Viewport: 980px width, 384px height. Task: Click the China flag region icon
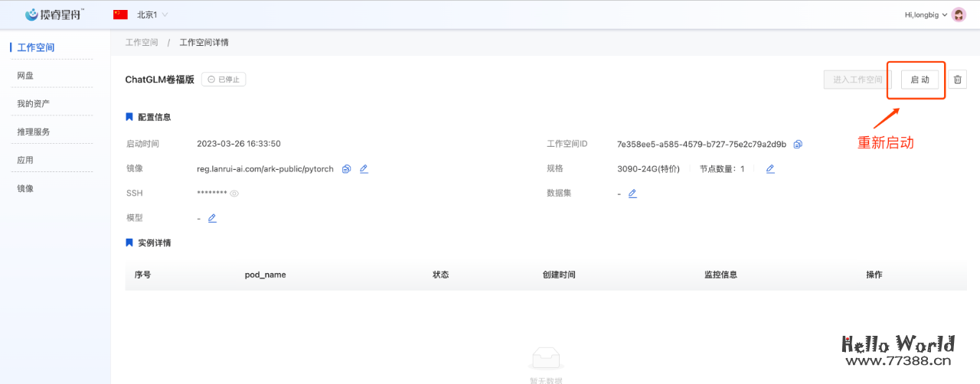pyautogui.click(x=120, y=15)
